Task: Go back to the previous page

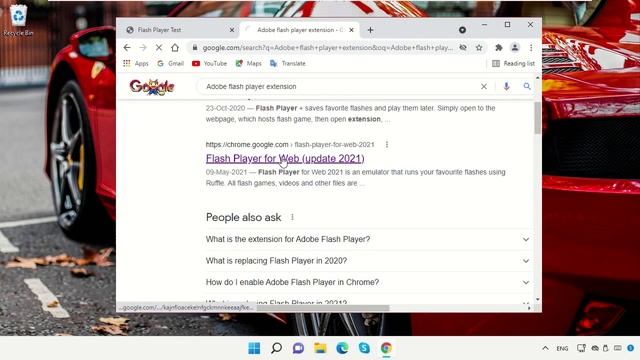Action: pyautogui.click(x=127, y=48)
